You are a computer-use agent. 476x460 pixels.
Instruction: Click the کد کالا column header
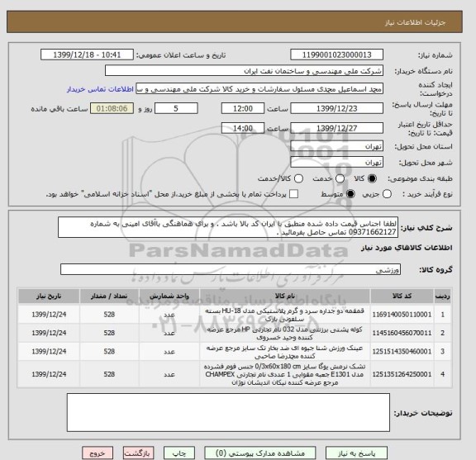pos(402,296)
